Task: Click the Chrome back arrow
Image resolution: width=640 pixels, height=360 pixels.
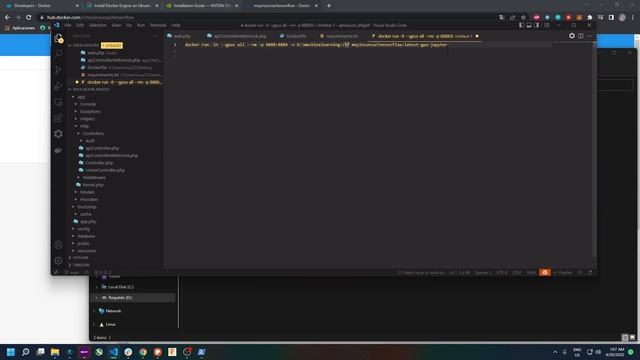Action: pos(7,17)
